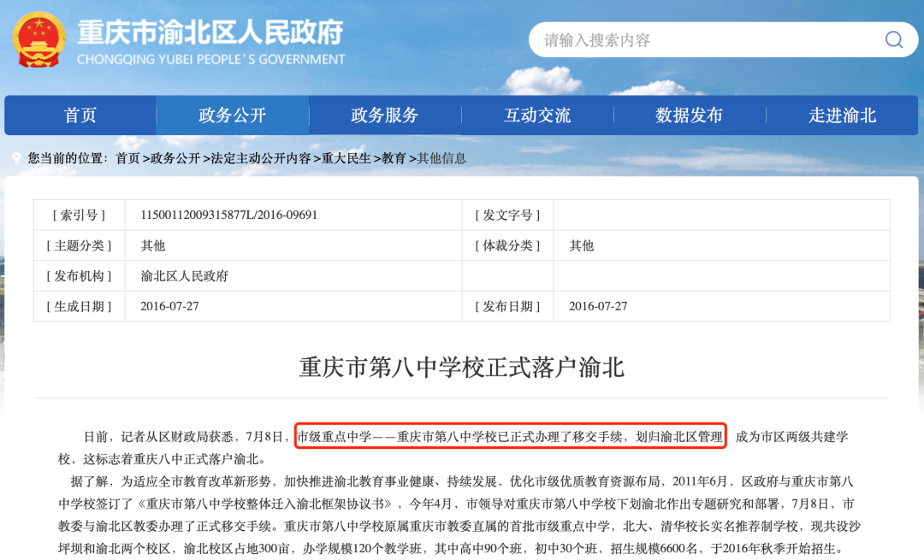Click the national emblem logo
The width and height of the screenshot is (924, 560).
click(x=38, y=40)
